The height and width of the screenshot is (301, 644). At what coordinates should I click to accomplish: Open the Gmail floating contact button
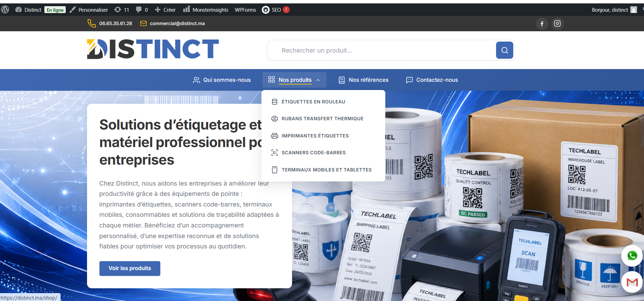(632, 282)
